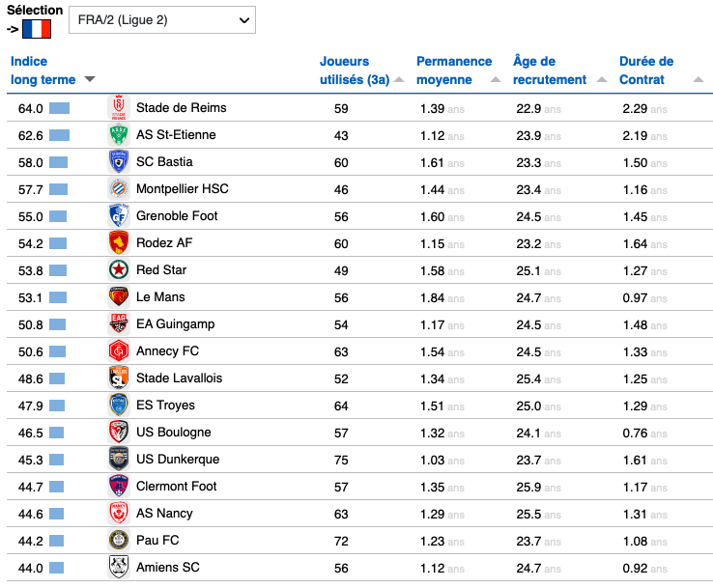This screenshot has width=713, height=588.
Task: Click the Stade Lavallois club badge
Action: tap(119, 378)
